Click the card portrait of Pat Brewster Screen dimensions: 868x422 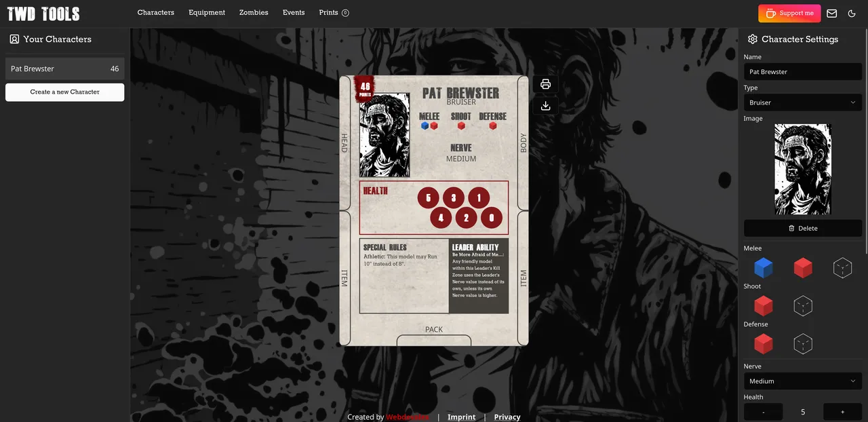click(x=384, y=135)
